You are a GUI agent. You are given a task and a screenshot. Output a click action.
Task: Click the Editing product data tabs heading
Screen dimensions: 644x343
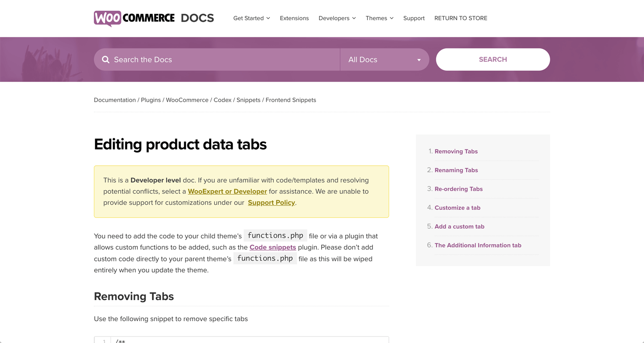[x=180, y=144]
